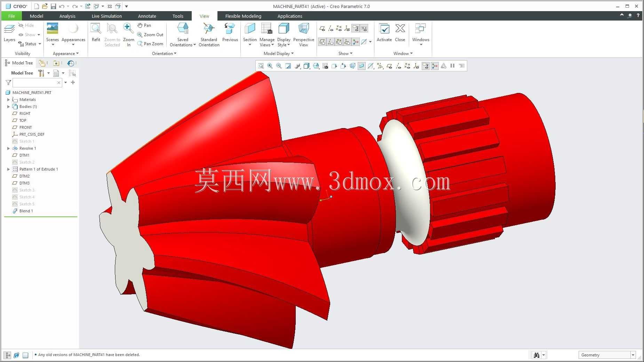Expand the Bodies (1) node
644x362 pixels.
[x=8, y=107]
